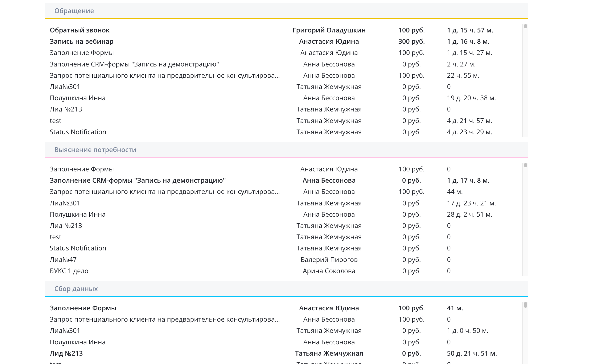Select Григорий Оладушкин manager name

(329, 30)
